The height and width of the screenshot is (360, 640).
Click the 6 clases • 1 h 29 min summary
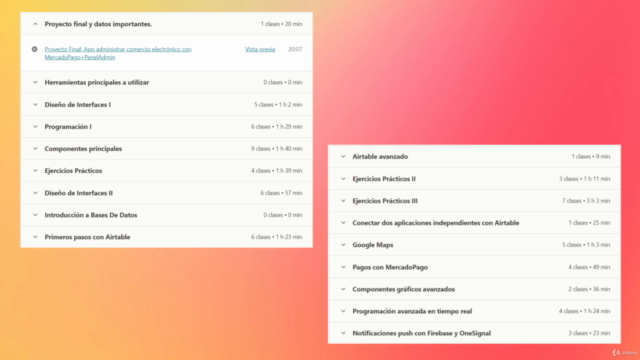click(x=277, y=127)
